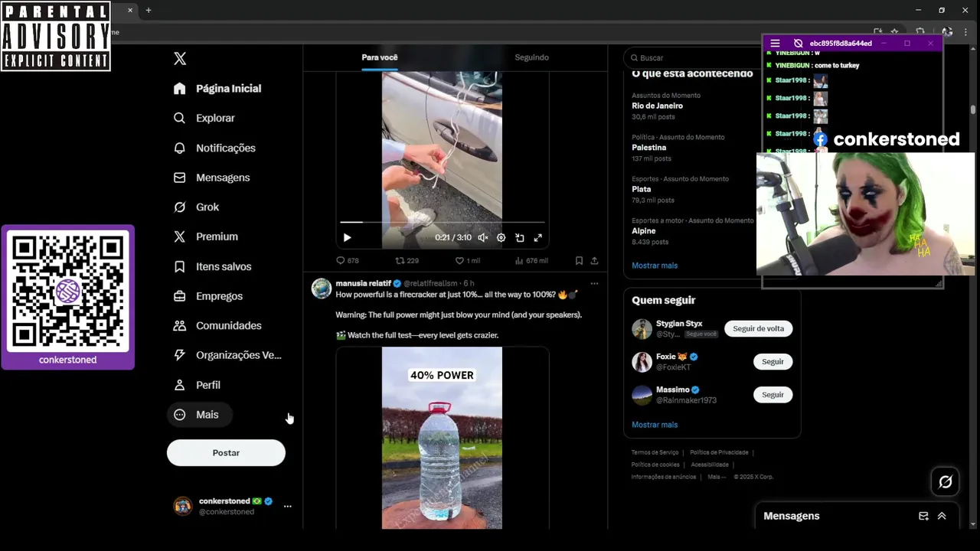The width and height of the screenshot is (980, 551).
Task: Open the floating Grok button
Action: click(x=946, y=482)
